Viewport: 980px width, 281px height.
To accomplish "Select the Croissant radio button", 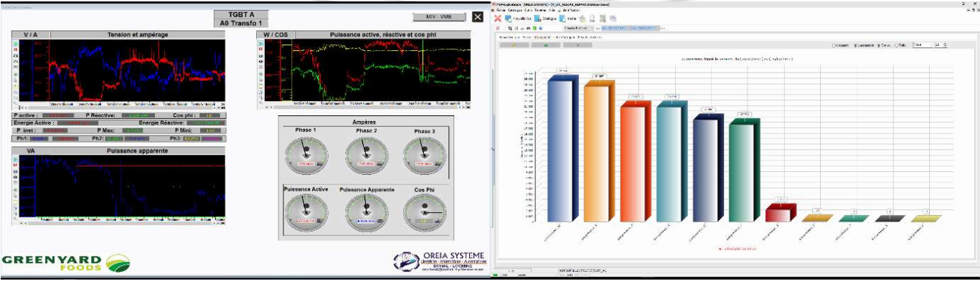I will pyautogui.click(x=834, y=45).
